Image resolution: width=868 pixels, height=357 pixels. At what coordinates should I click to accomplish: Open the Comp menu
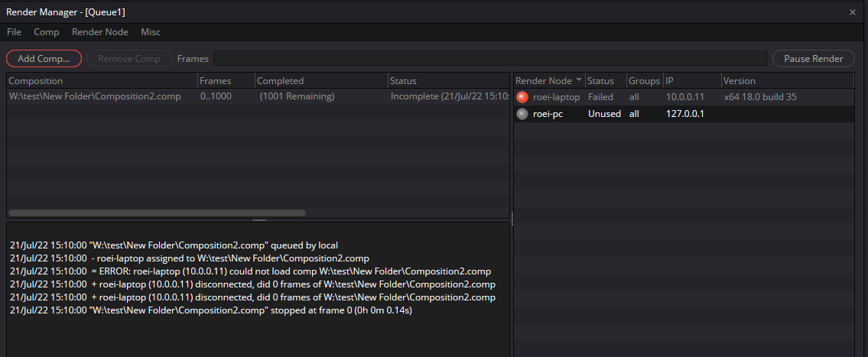47,32
